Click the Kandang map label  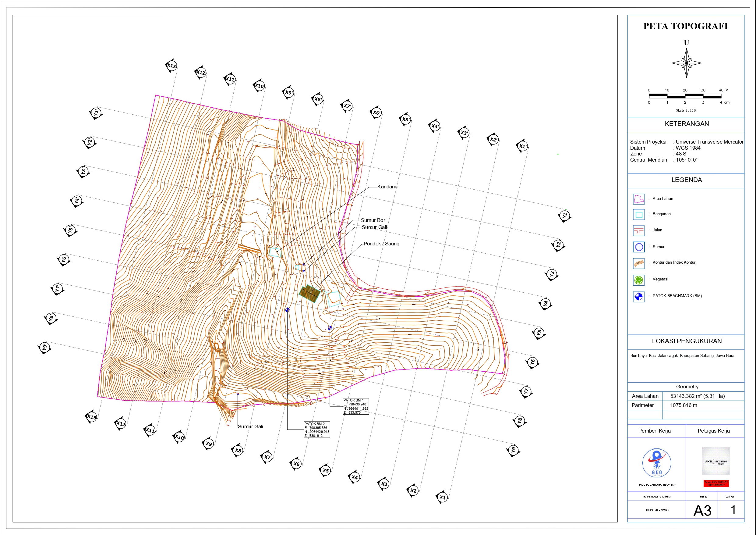click(387, 187)
